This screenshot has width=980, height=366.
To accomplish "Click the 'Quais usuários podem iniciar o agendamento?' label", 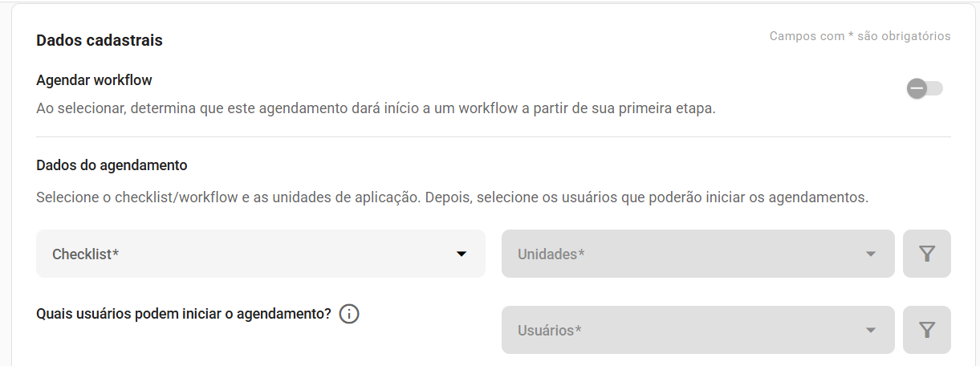I will (x=184, y=314).
